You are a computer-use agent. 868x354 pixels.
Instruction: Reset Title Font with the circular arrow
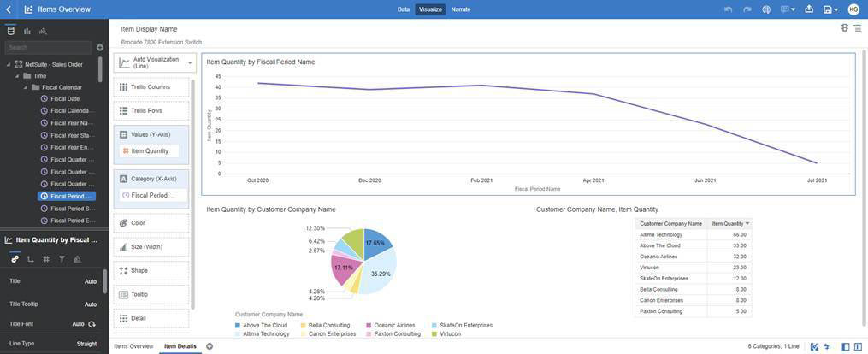[92, 324]
